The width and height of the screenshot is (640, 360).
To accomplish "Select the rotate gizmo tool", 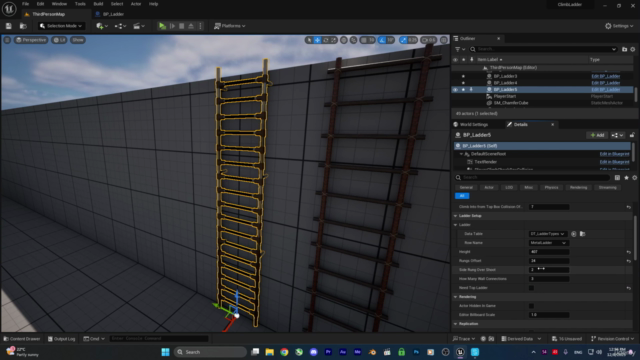I will (325, 40).
